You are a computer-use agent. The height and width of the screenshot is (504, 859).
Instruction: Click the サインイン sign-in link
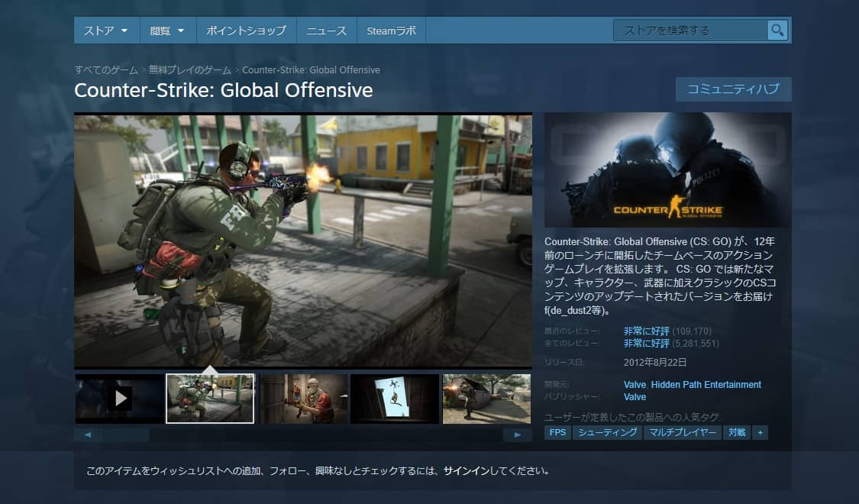pyautogui.click(x=467, y=470)
